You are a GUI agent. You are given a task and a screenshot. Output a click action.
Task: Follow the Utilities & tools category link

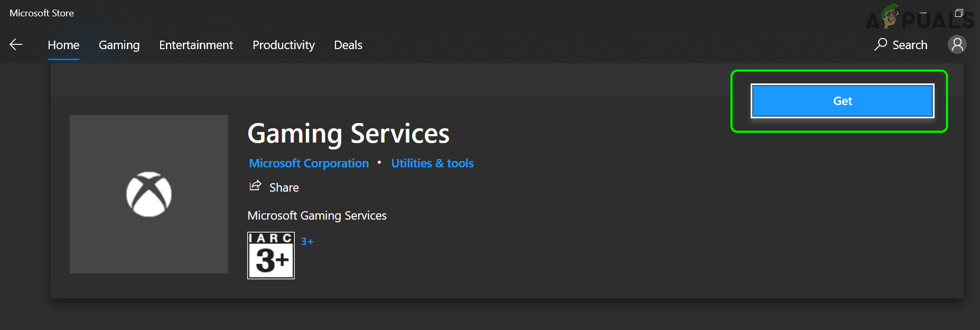(432, 164)
